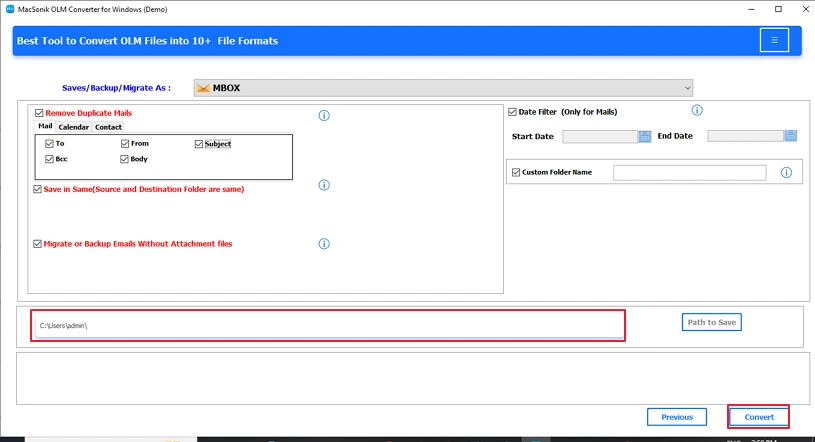Click the Custom Folder Name text field
This screenshot has height=442, width=815.
[x=689, y=173]
